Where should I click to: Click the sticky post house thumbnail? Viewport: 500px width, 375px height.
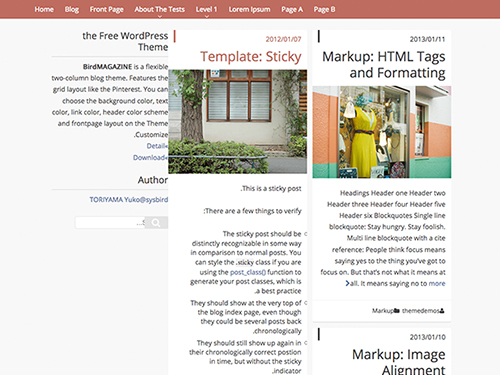tap(238, 121)
